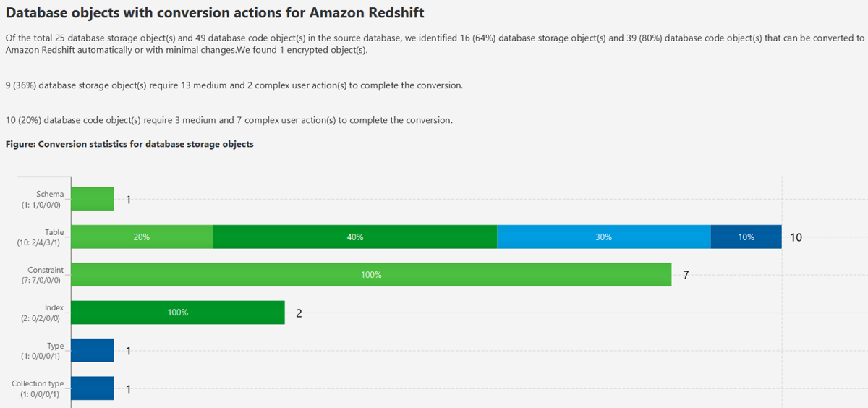The height and width of the screenshot is (408, 868).
Task: Click the total value 7 beside Constraint bar
Action: click(x=686, y=275)
